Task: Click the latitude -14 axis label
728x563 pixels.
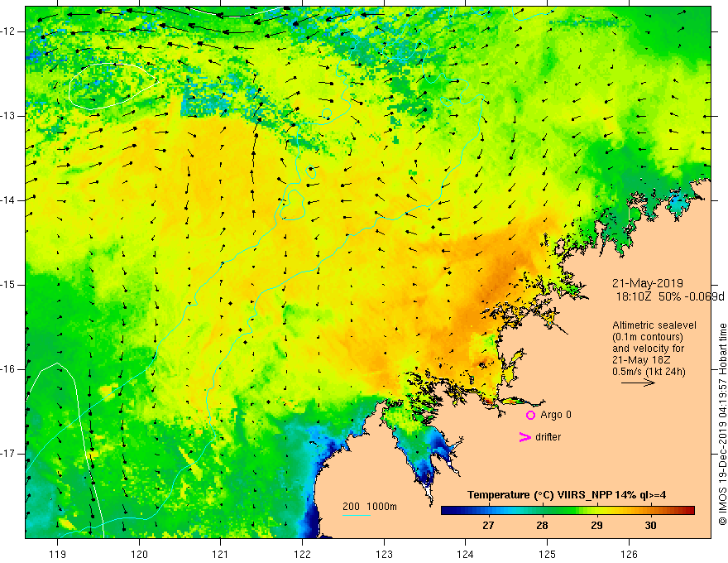Action: (x=9, y=200)
